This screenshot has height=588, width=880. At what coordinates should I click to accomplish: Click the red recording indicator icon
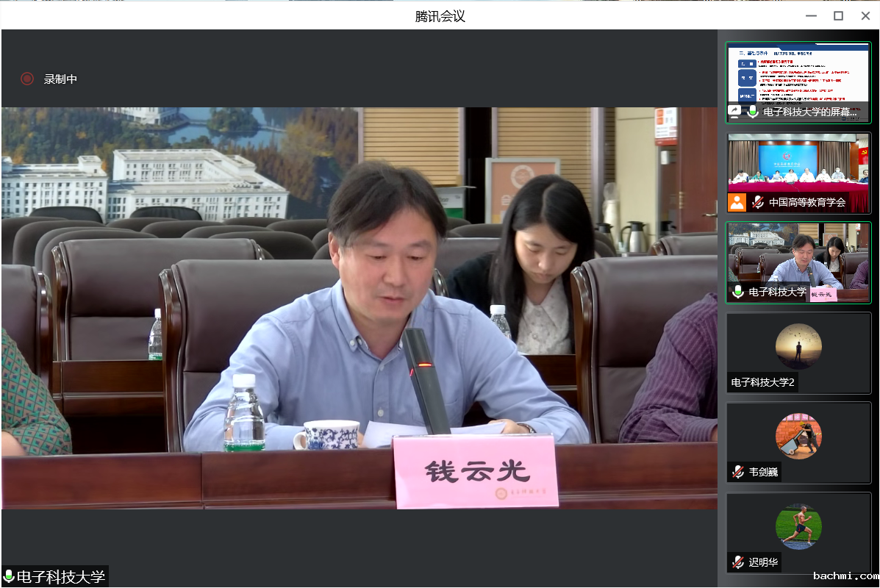(27, 79)
